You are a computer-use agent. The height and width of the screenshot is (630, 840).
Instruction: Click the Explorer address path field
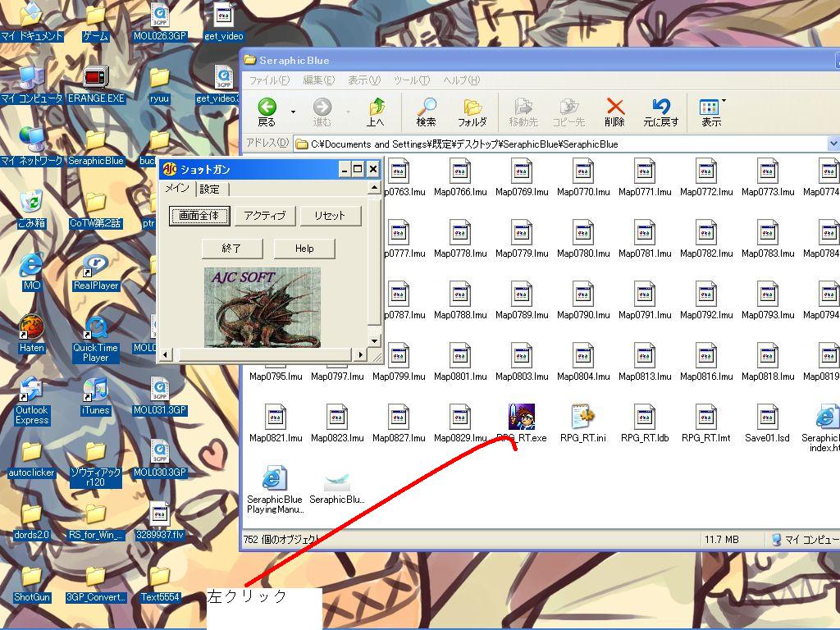click(x=560, y=144)
